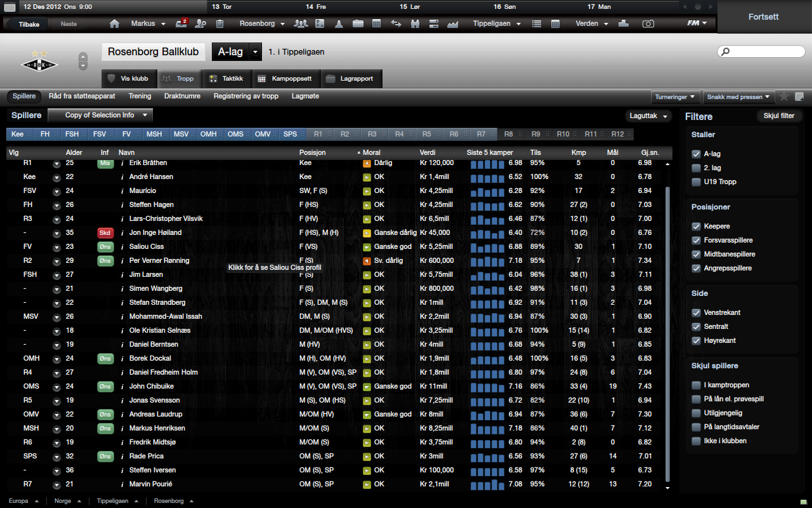Take a screenshot with the camera icon
The image size is (812, 508).
(x=648, y=23)
